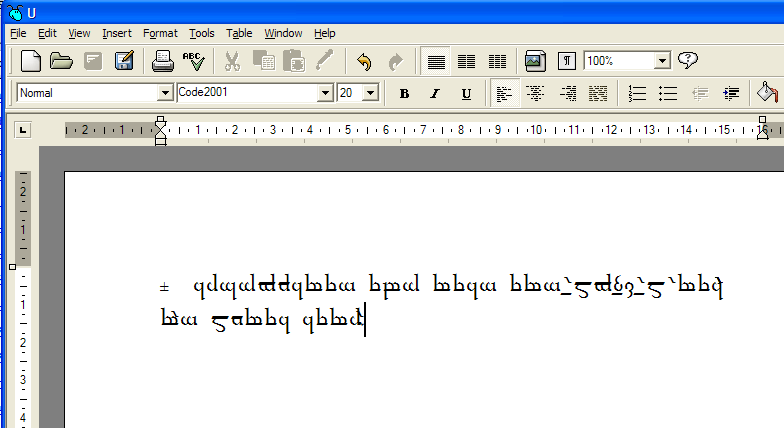Click the New document icon
784x428 pixels.
pos(31,61)
